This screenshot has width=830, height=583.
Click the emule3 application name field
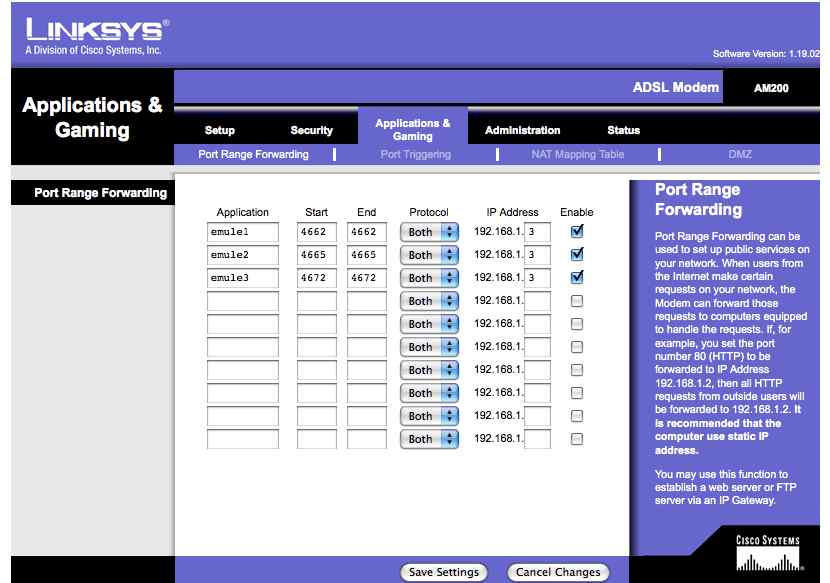pos(242,278)
